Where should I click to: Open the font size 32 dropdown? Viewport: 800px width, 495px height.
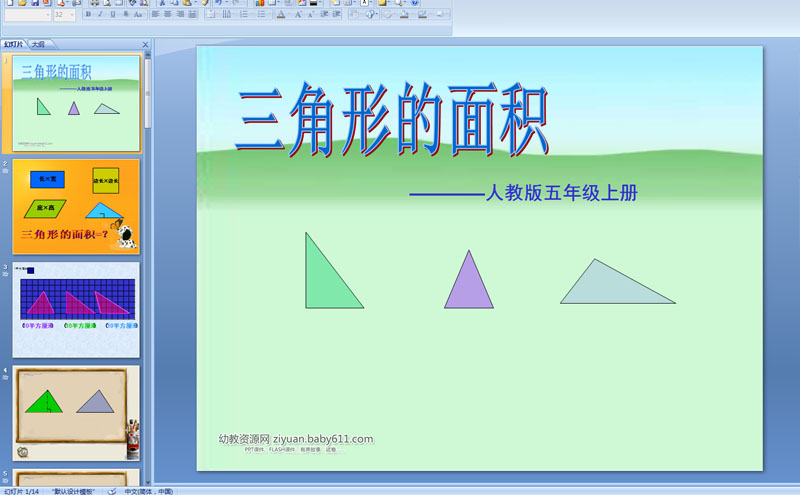71,15
